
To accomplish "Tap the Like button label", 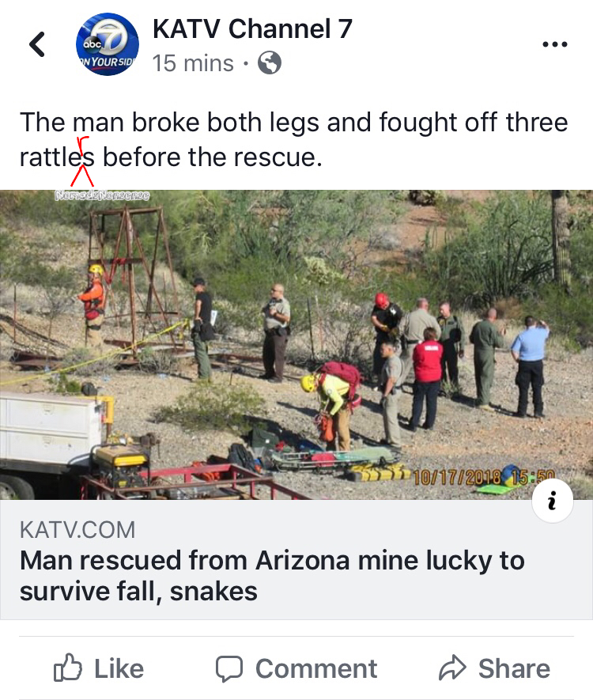I will coord(119,668).
